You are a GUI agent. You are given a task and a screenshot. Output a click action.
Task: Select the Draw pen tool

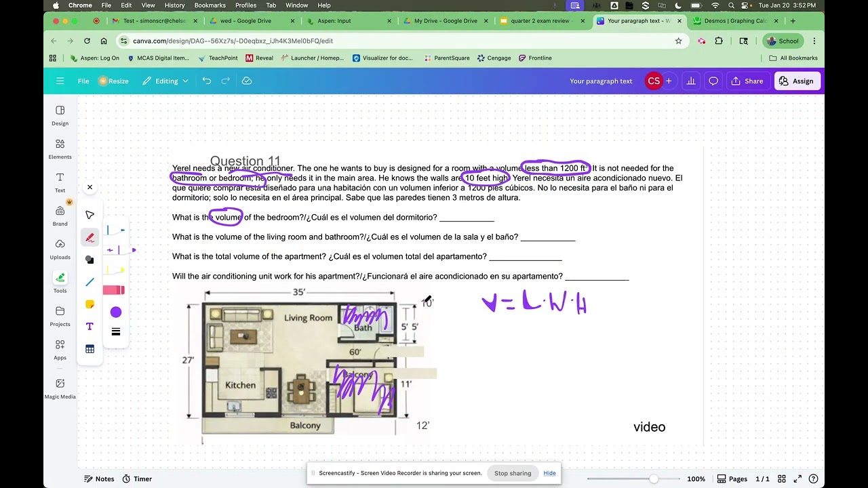click(x=90, y=237)
